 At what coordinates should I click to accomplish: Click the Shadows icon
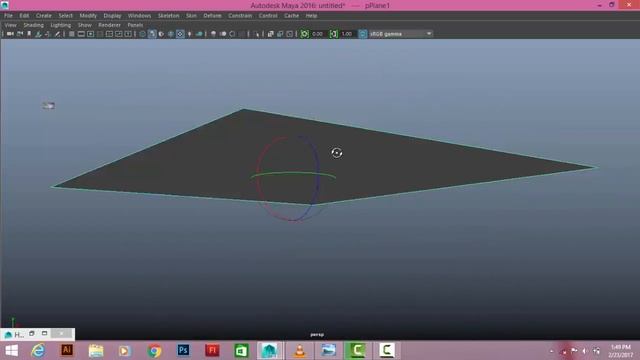(199, 34)
